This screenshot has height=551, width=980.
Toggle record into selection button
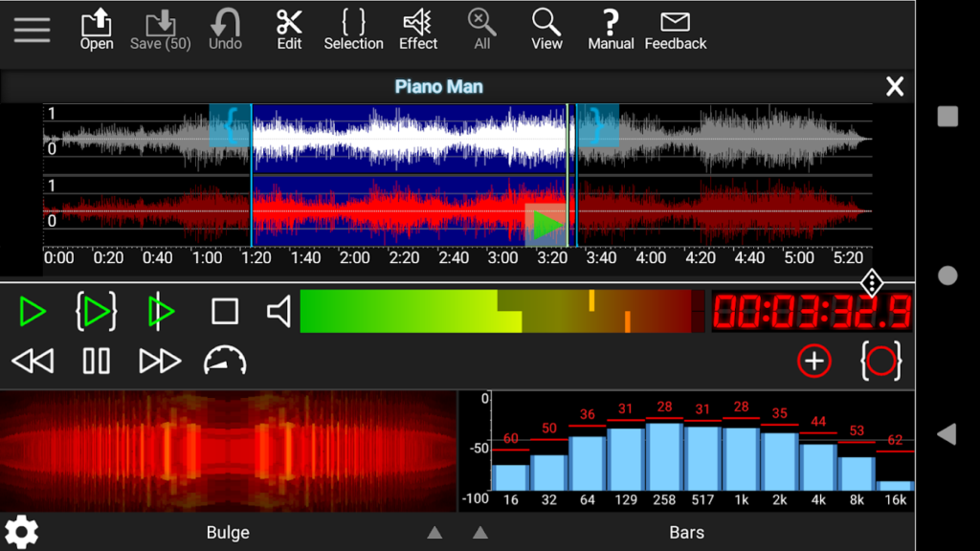[880, 361]
